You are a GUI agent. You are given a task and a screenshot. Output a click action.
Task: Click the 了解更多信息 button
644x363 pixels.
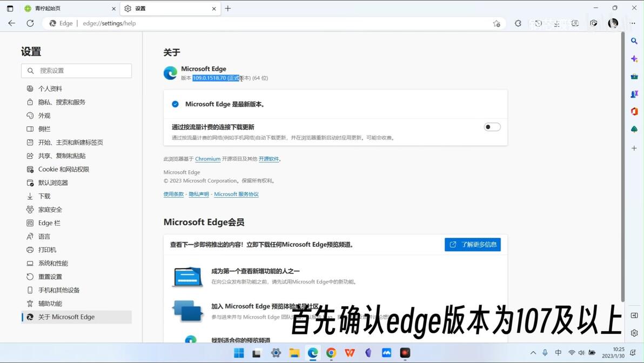point(472,245)
